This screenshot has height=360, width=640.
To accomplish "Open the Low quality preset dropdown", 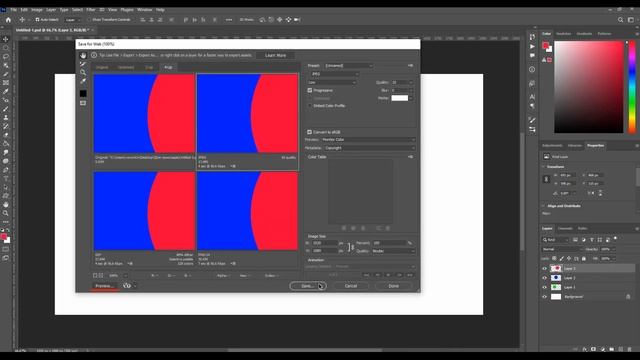I will click(x=333, y=82).
